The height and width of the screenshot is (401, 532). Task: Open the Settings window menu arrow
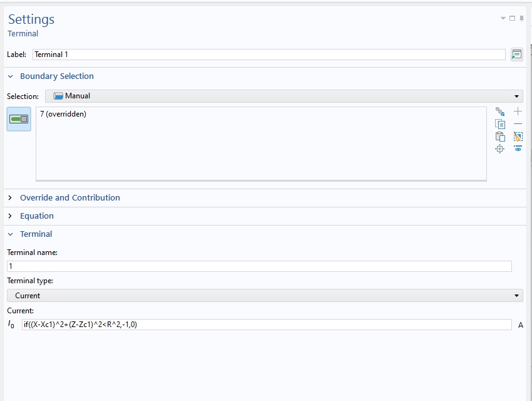(x=503, y=19)
